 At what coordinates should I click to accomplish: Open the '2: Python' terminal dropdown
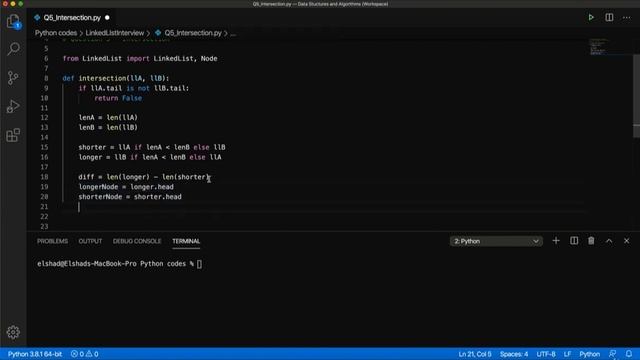(x=496, y=241)
